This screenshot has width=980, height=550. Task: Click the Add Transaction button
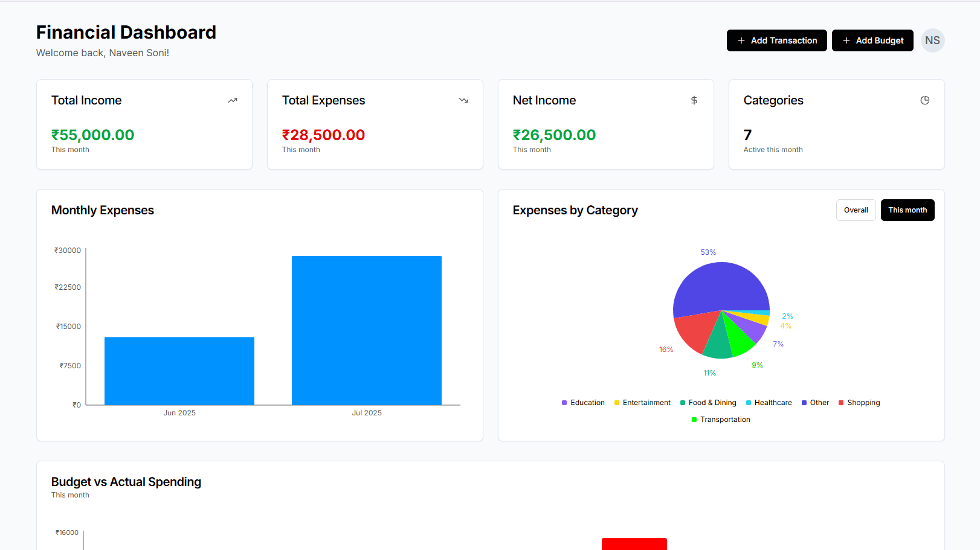776,40
